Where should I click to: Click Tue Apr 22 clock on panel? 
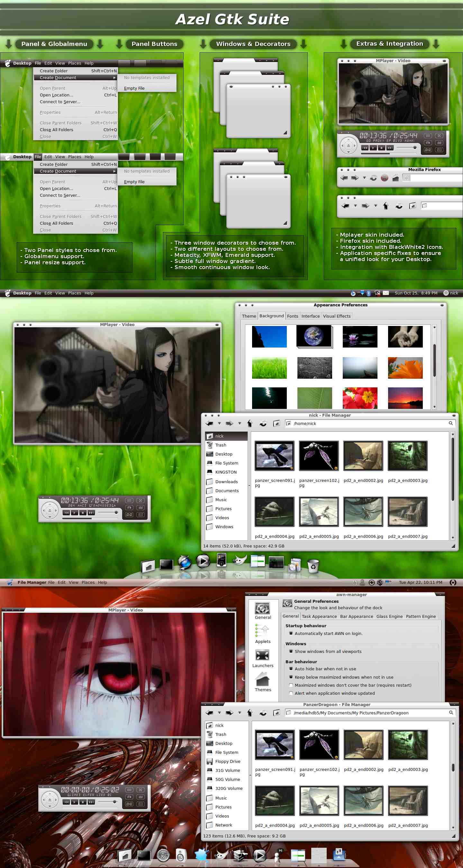pos(420,582)
